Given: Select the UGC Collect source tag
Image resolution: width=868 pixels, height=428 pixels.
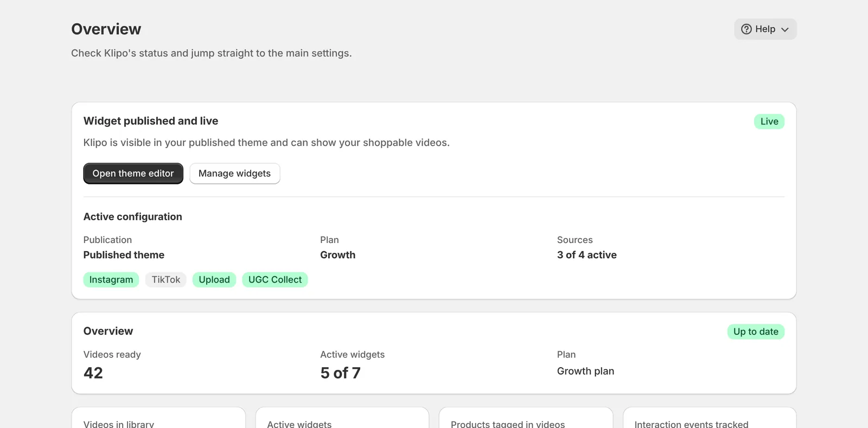Looking at the screenshot, I should click(x=275, y=280).
